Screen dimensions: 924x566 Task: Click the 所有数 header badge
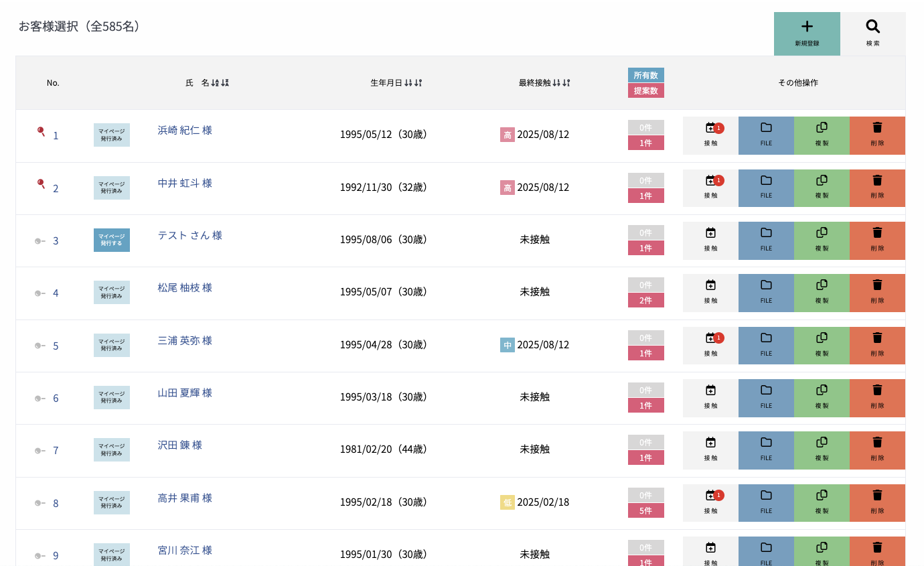point(646,75)
